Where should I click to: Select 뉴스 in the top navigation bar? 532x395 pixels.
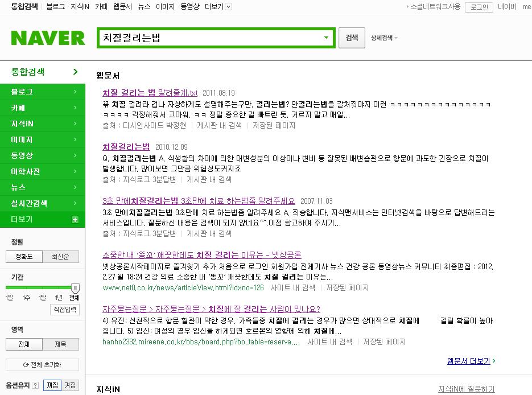(x=144, y=6)
